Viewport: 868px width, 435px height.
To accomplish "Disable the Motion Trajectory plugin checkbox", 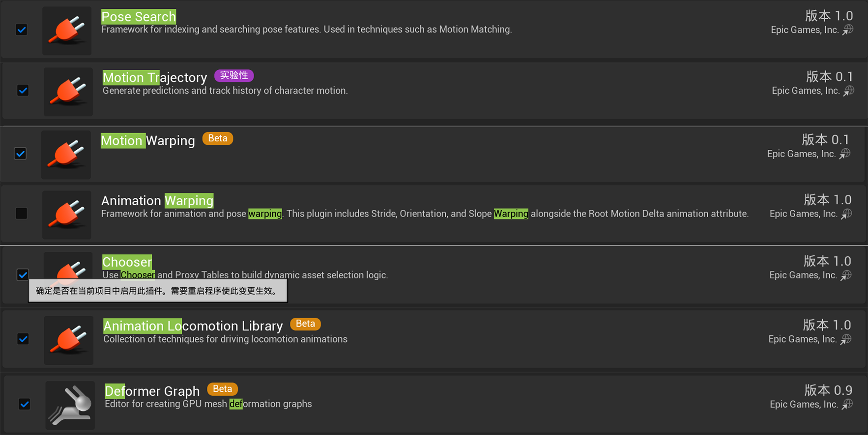I will [x=23, y=91].
